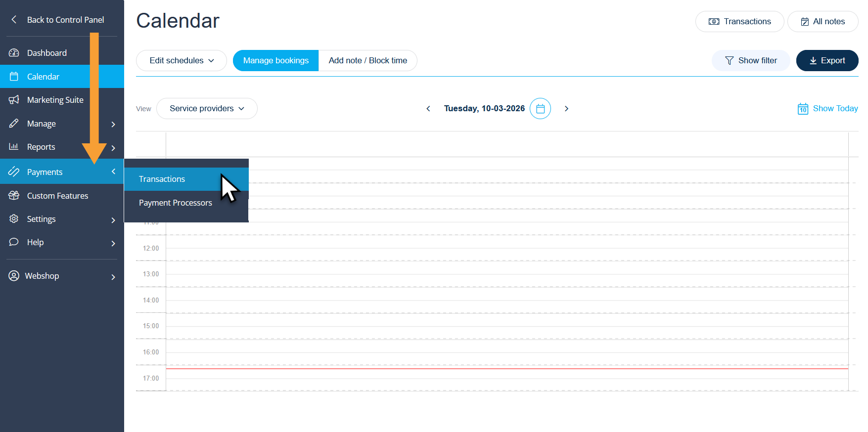Expand the Manage submenu chevron
The height and width of the screenshot is (432, 868).
pyautogui.click(x=113, y=124)
